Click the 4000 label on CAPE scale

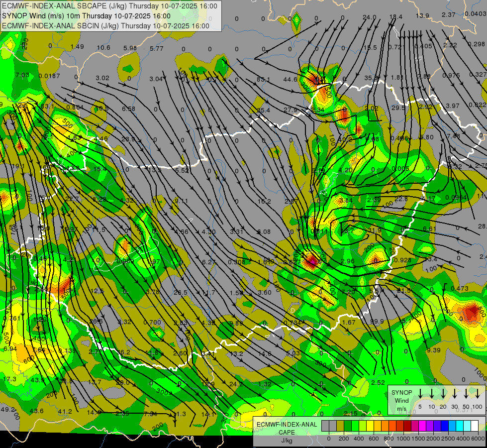click(x=463, y=439)
